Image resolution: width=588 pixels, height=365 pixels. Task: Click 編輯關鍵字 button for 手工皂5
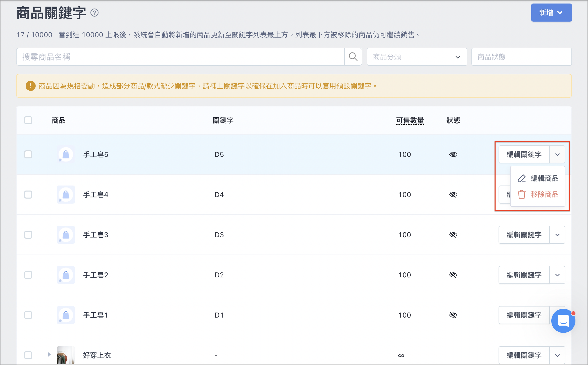[524, 154]
